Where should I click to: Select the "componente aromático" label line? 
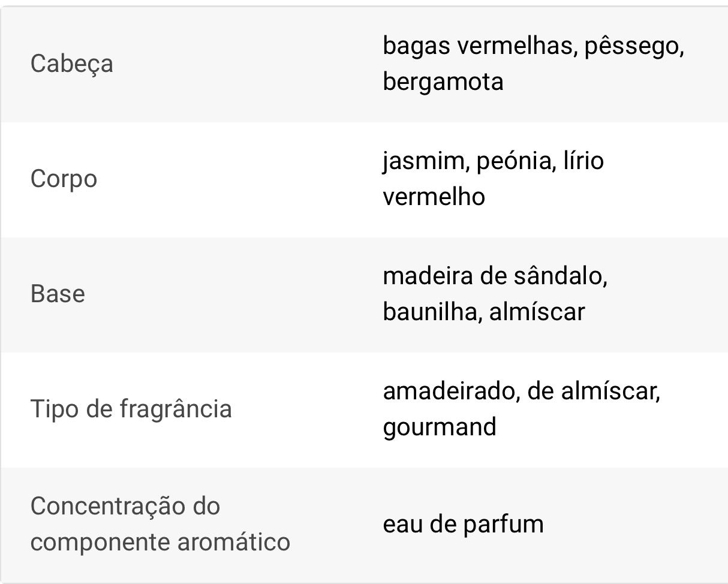[160, 542]
